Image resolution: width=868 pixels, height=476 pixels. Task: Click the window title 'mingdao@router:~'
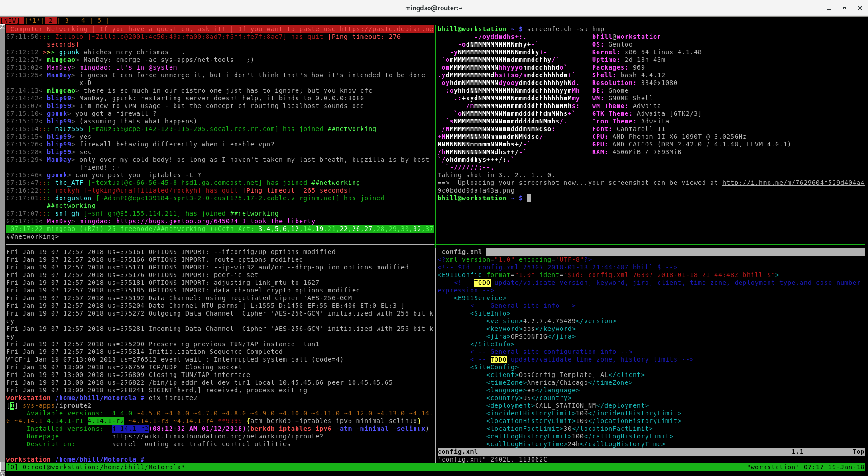434,8
